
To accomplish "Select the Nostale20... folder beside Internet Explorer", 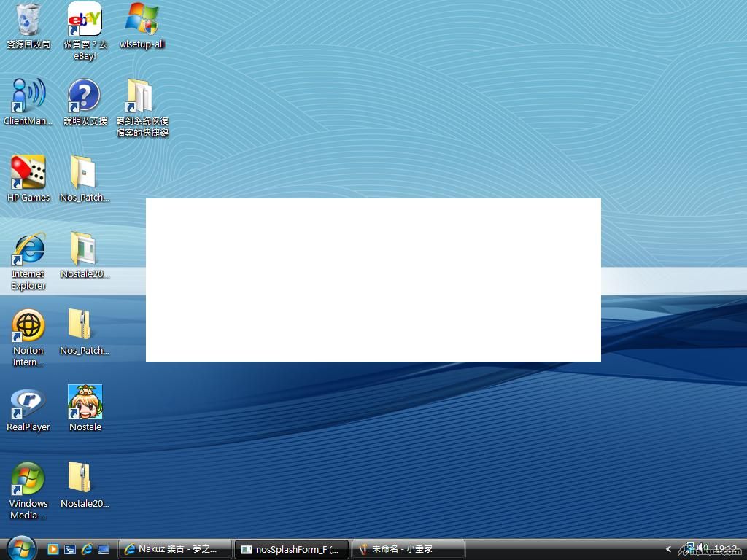I will [85, 255].
